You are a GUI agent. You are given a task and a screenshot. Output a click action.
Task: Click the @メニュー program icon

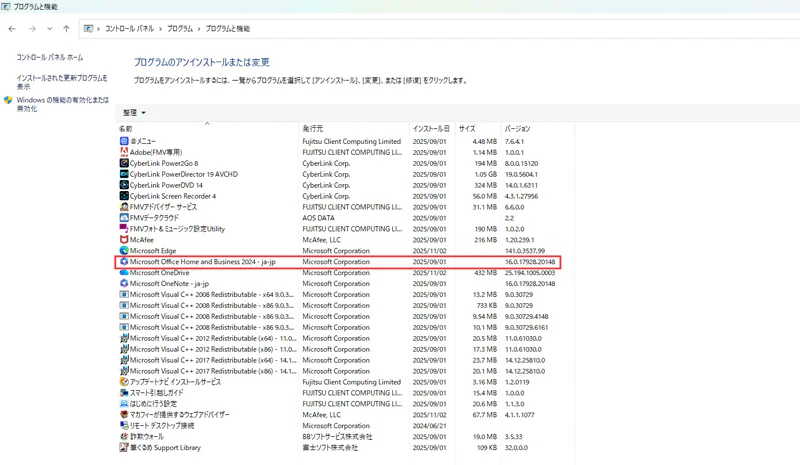(124, 141)
